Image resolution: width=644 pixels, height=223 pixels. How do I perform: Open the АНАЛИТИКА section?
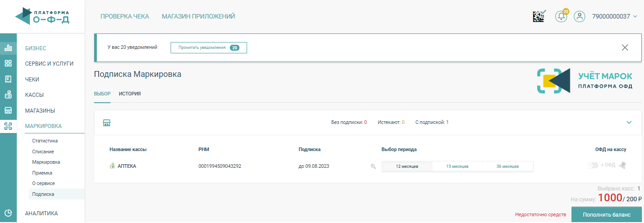coord(42,214)
